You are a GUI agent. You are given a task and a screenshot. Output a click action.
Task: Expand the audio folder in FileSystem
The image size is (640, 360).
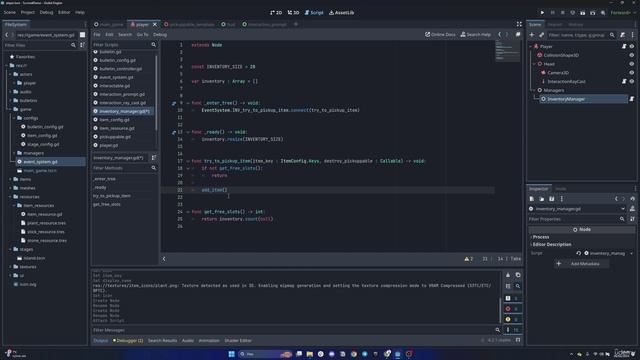point(11,92)
